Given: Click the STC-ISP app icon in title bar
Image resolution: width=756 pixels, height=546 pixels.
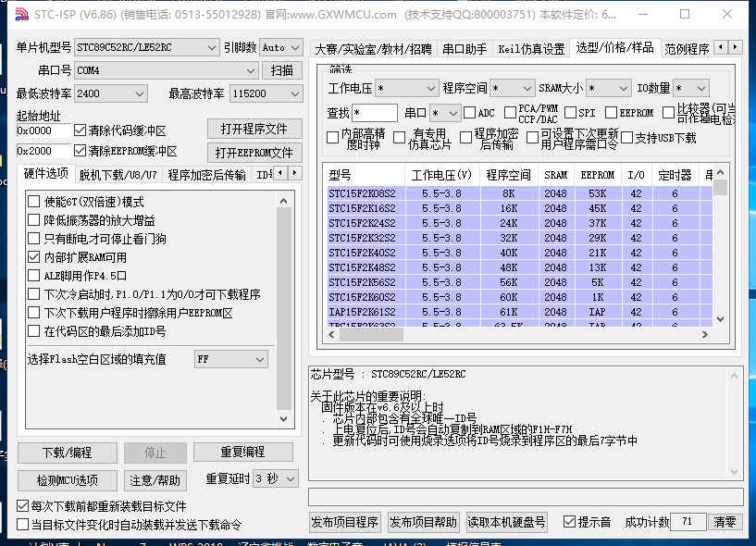Looking at the screenshot, I should pyautogui.click(x=21, y=15).
